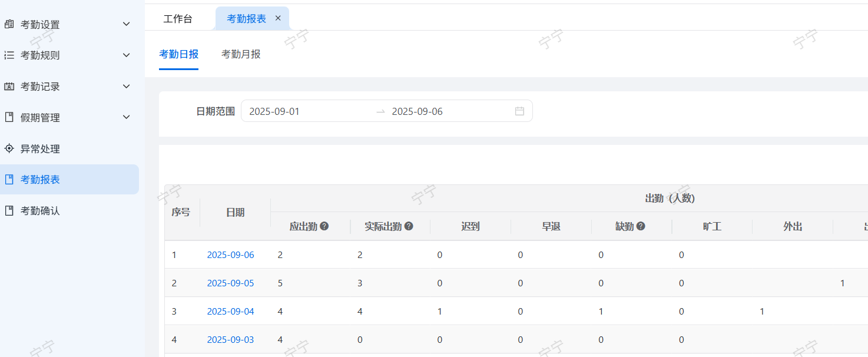Image resolution: width=868 pixels, height=357 pixels.
Task: Click the calendar icon in date range
Action: click(519, 111)
